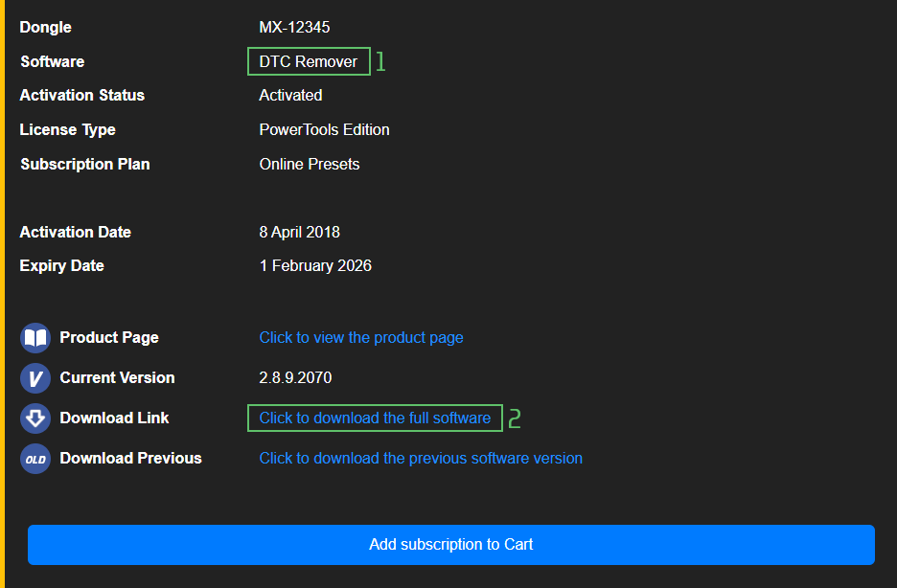Click the 'Current Version' label
This screenshot has width=897, height=588.
117,377
